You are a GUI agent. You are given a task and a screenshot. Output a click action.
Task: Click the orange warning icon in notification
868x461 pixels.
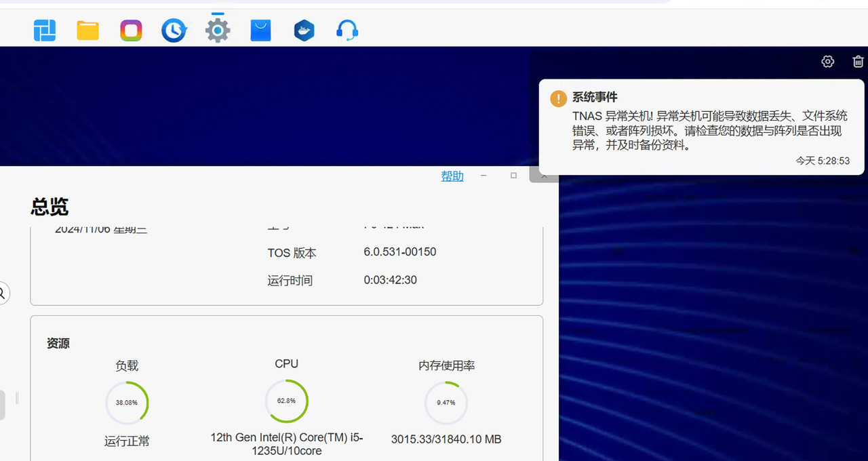pos(558,98)
